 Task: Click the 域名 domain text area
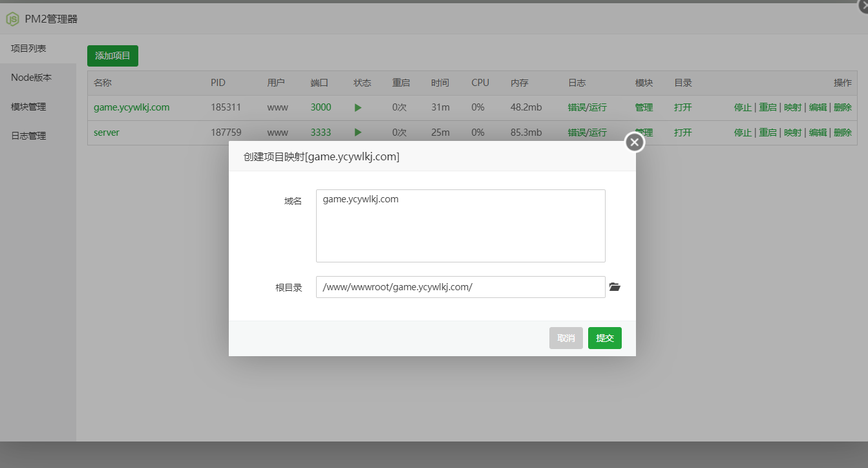pyautogui.click(x=460, y=226)
